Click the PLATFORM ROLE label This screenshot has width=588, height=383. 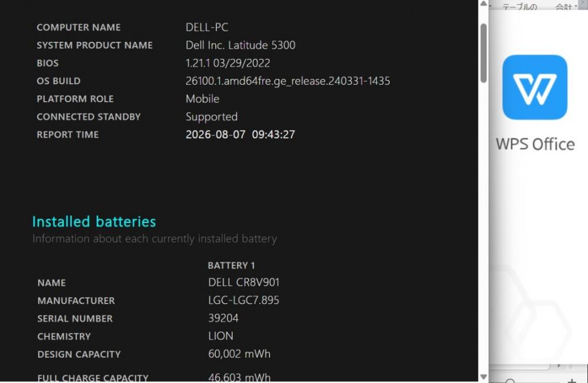(75, 99)
